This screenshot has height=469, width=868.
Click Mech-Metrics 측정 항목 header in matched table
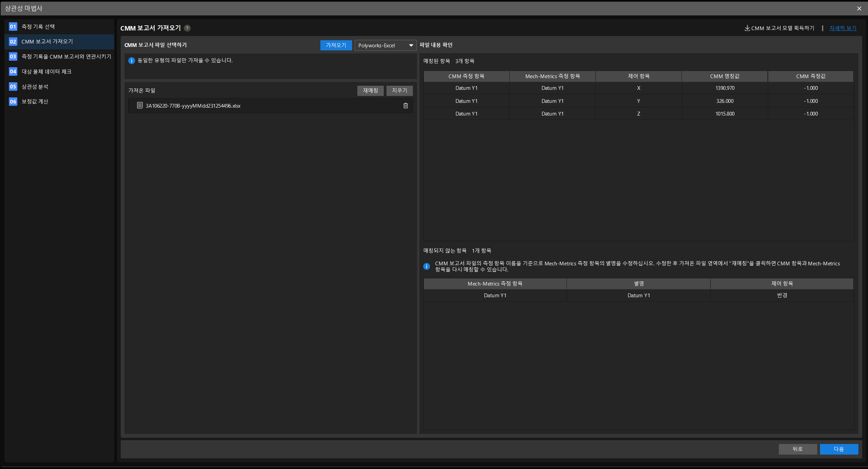(x=552, y=76)
